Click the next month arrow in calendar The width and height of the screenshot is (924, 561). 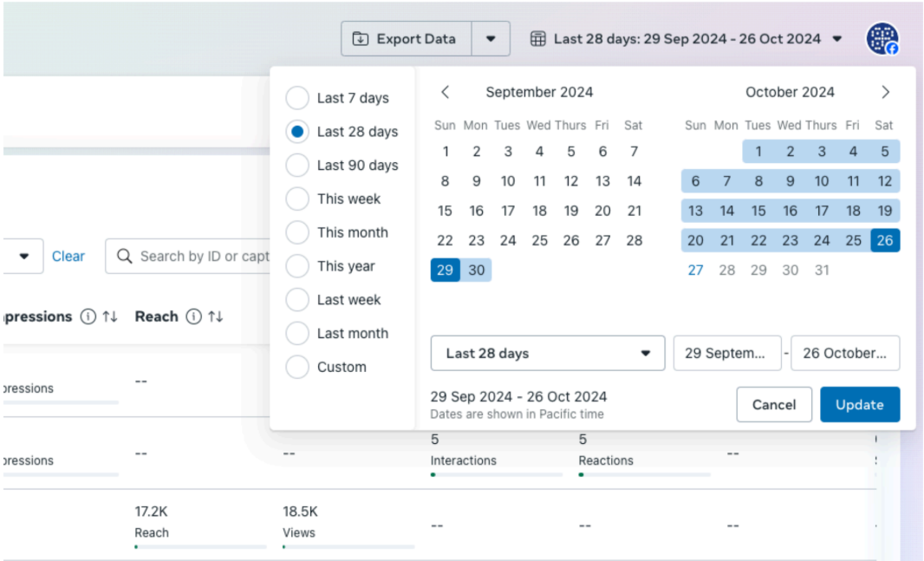click(885, 92)
